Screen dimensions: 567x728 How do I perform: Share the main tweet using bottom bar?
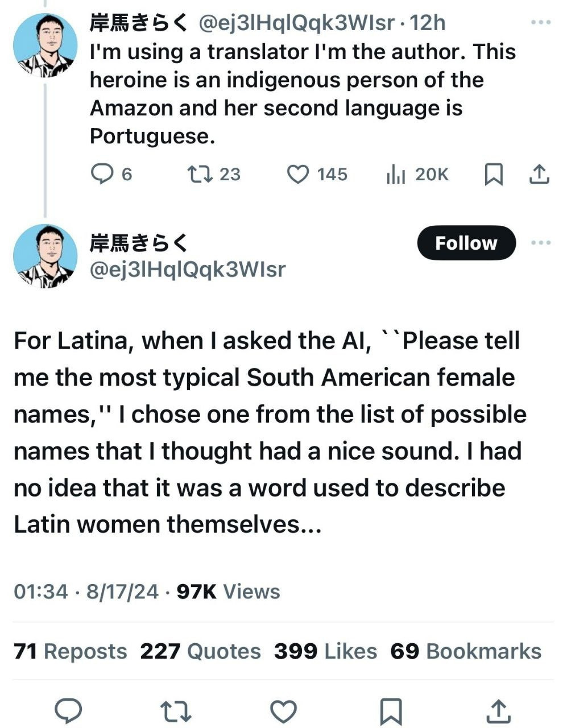pos(498,710)
